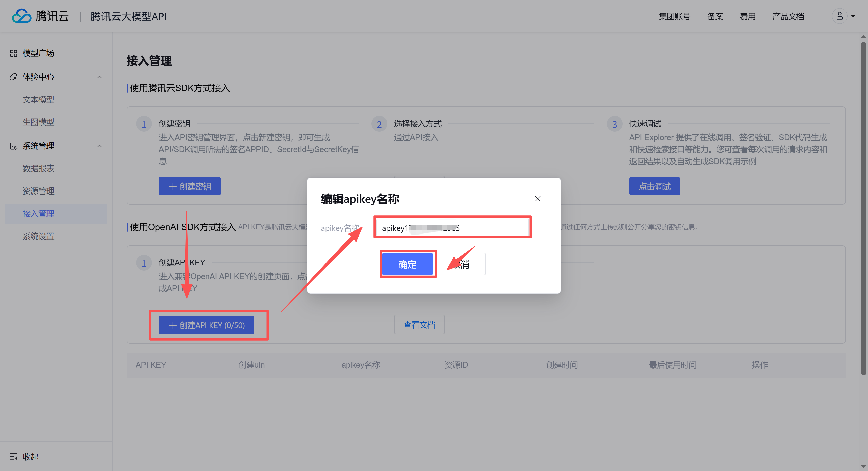Click the 系统管理 sidebar icon
The height and width of the screenshot is (471, 868).
(x=14, y=146)
